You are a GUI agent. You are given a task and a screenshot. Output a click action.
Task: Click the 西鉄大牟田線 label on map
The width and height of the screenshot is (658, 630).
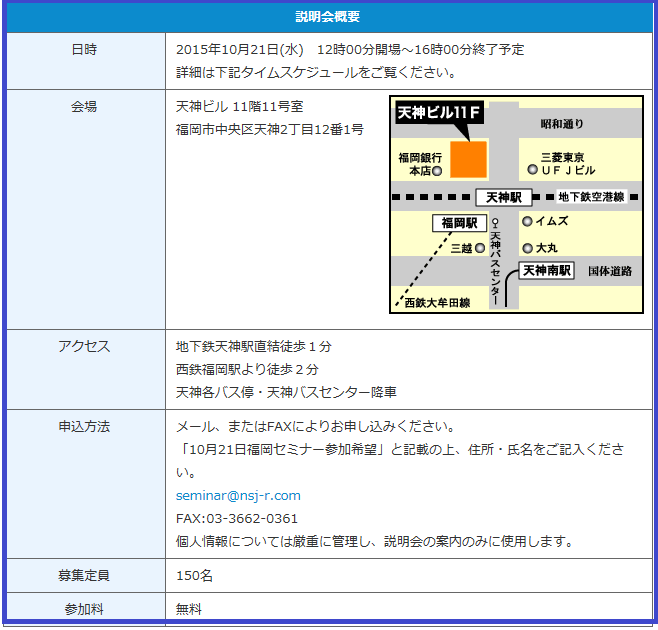[437, 303]
